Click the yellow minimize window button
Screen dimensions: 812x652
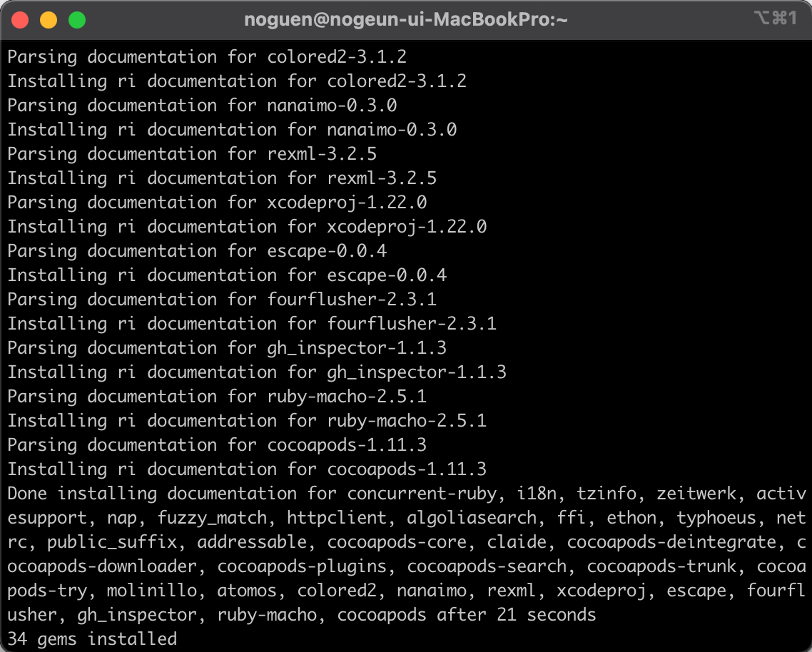49,20
